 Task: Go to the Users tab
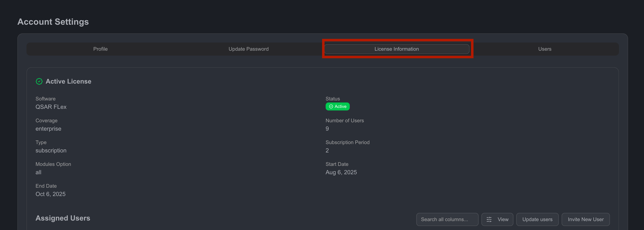click(545, 49)
